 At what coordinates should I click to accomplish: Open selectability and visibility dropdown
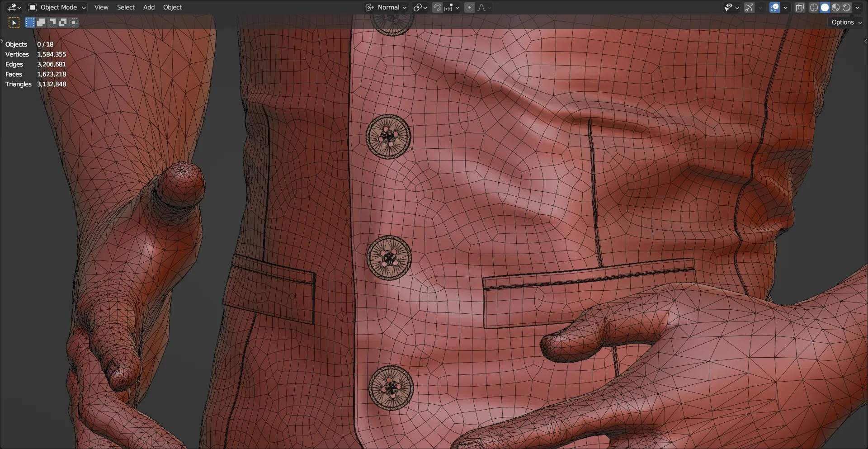coord(731,7)
